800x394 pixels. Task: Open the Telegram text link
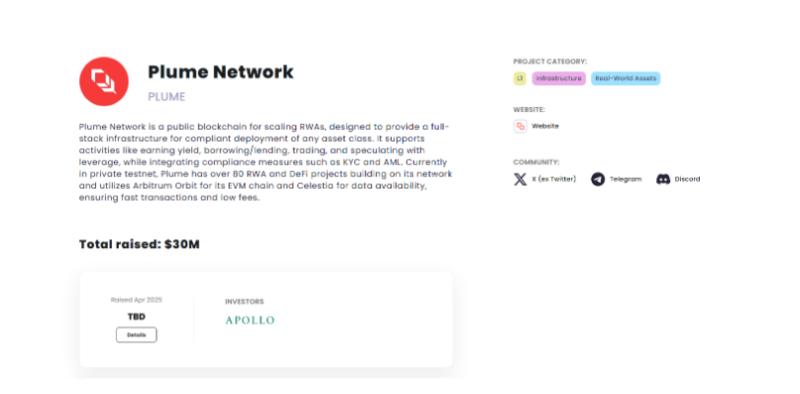tap(626, 179)
